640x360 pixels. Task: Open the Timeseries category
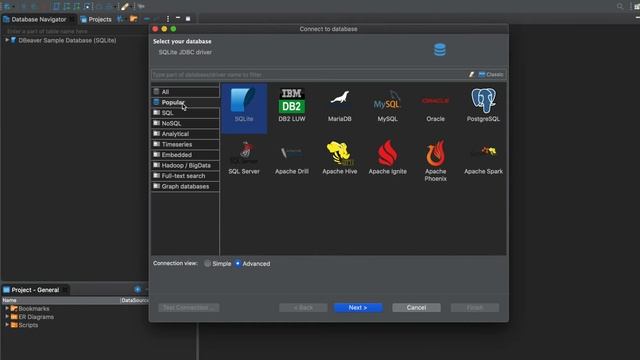(x=185, y=144)
